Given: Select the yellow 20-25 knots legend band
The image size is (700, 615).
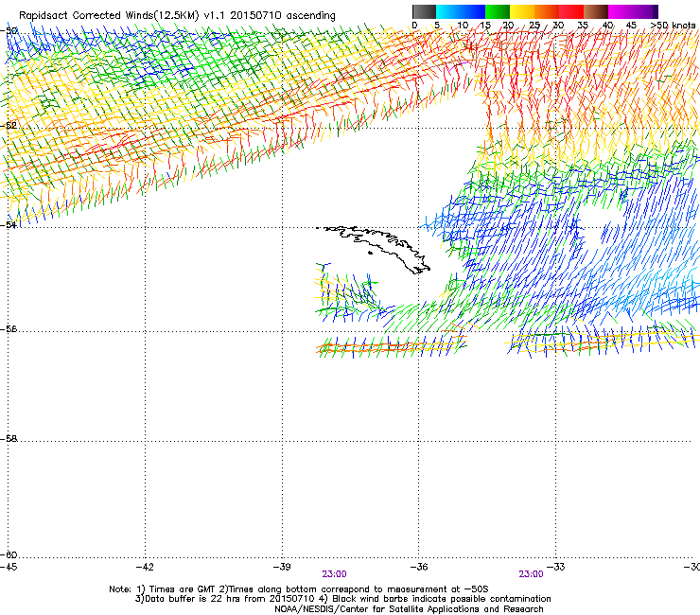Looking at the screenshot, I should [522, 11].
